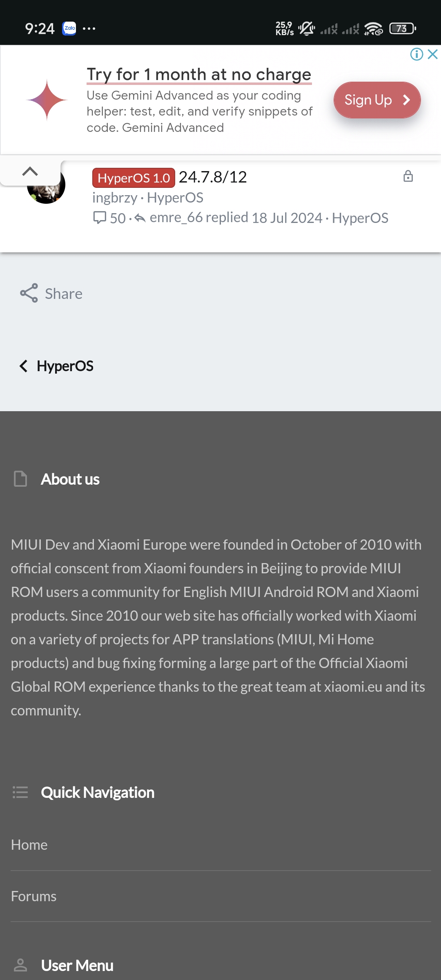Select Home in Quick Navigation

pyautogui.click(x=29, y=845)
